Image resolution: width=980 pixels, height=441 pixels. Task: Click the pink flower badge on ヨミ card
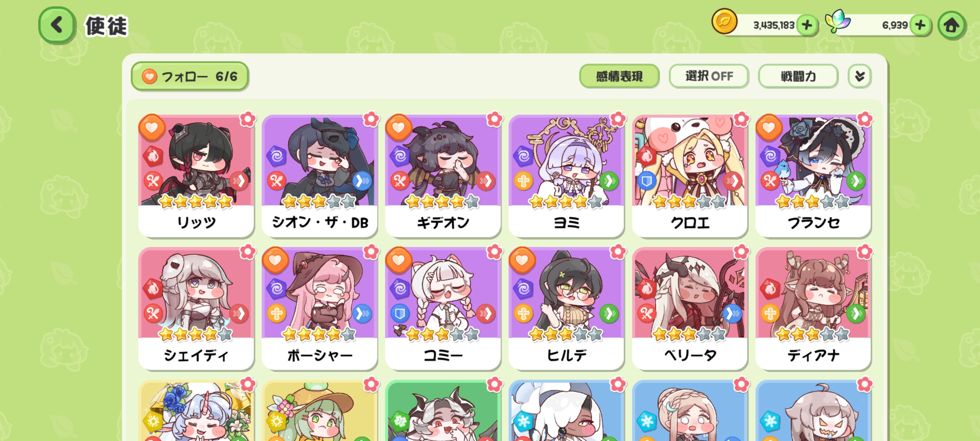[x=618, y=120]
